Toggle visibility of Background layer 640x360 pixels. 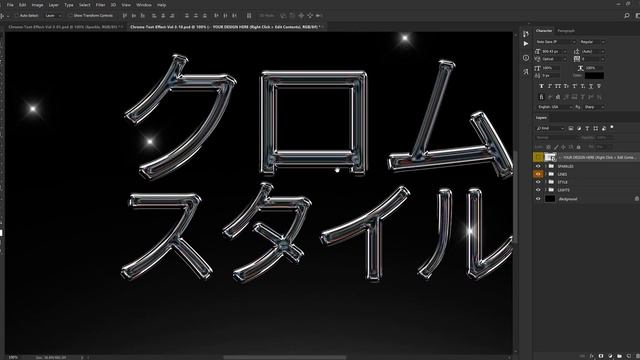pos(538,199)
